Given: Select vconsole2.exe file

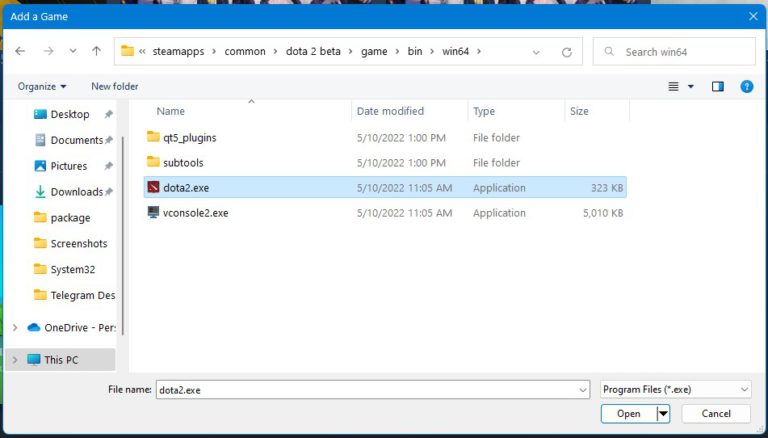Looking at the screenshot, I should click(x=385, y=213).
